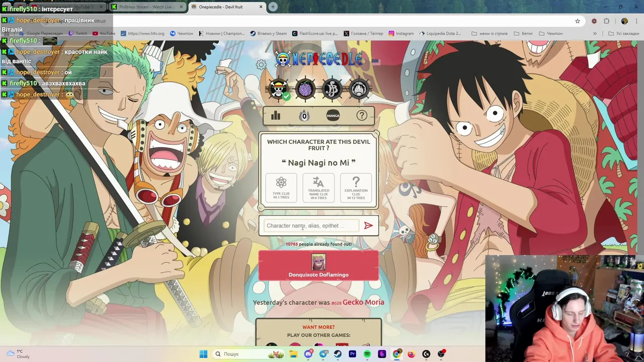Open Logitech G HUB from the taskbar

click(426, 354)
